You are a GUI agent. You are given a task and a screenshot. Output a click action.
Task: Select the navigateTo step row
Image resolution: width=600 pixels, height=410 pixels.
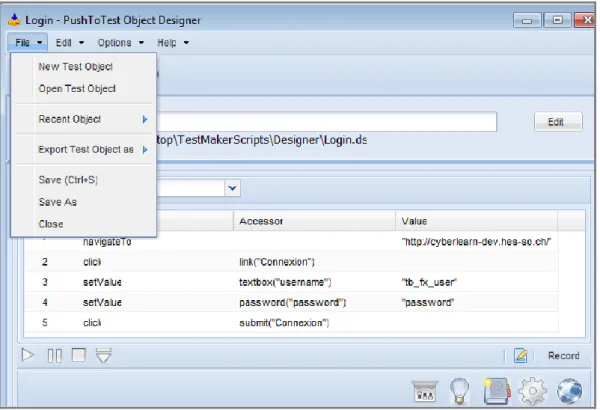point(291,242)
